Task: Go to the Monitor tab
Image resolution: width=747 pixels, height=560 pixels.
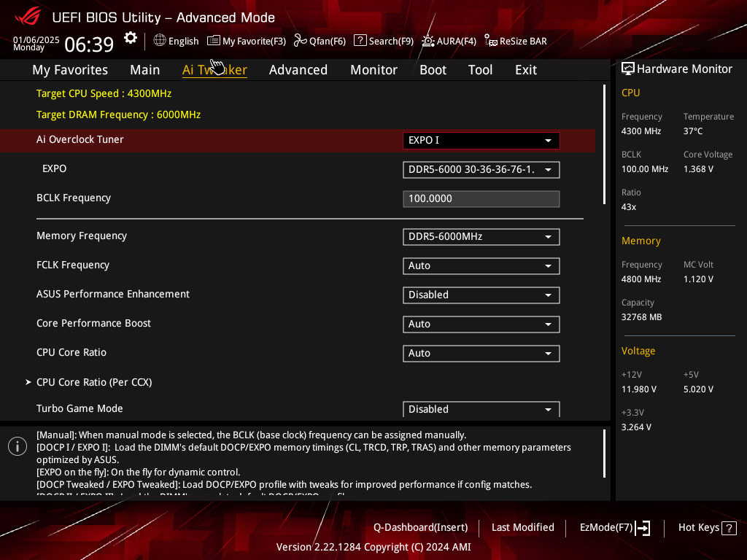Action: 373,70
